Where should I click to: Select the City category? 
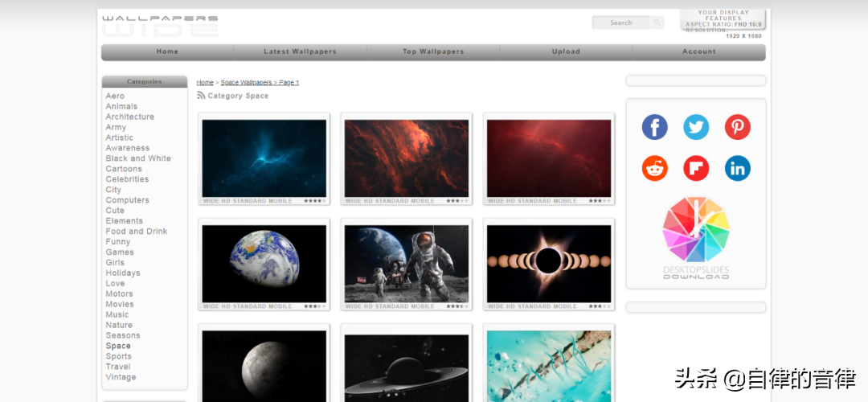[113, 190]
